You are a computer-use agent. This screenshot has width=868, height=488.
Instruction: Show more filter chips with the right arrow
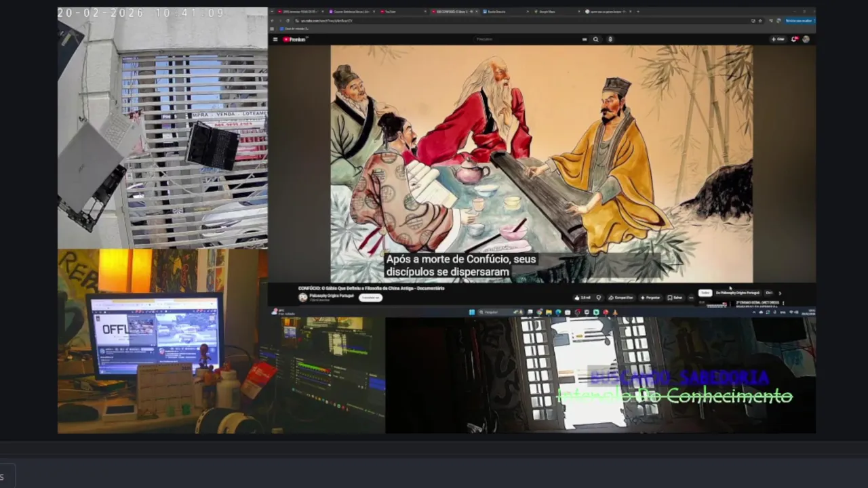point(780,293)
